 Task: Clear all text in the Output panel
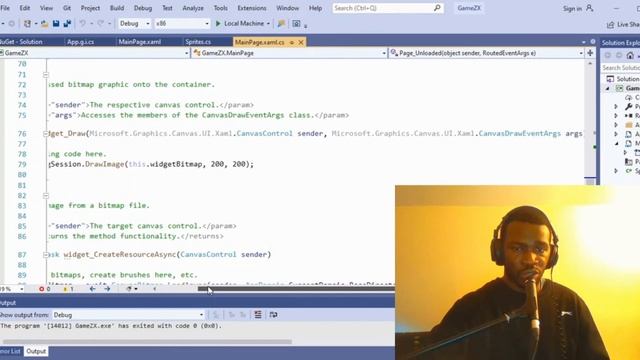pos(258,315)
